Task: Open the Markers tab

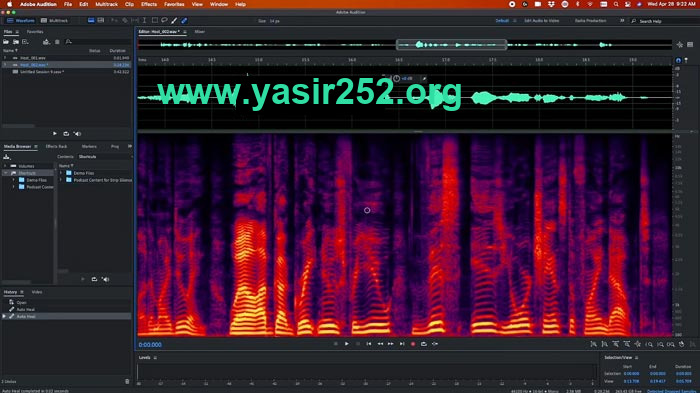Action: pos(89,146)
